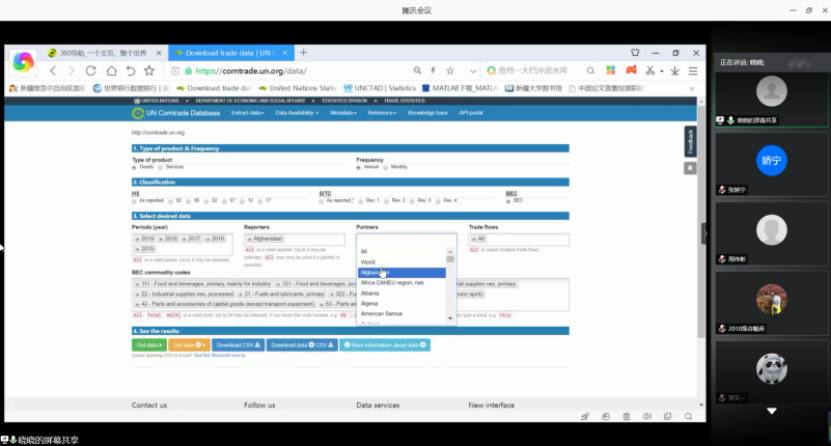Click Partners dropdown list scrollbar thumb
Viewport: 831px width, 446px height.
point(450,259)
